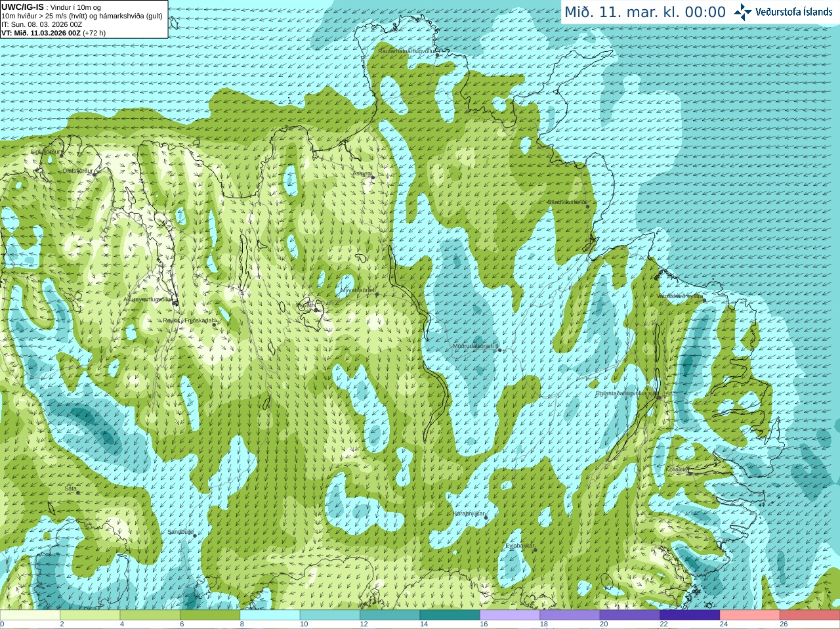Select the Sáta station label

tap(71, 488)
